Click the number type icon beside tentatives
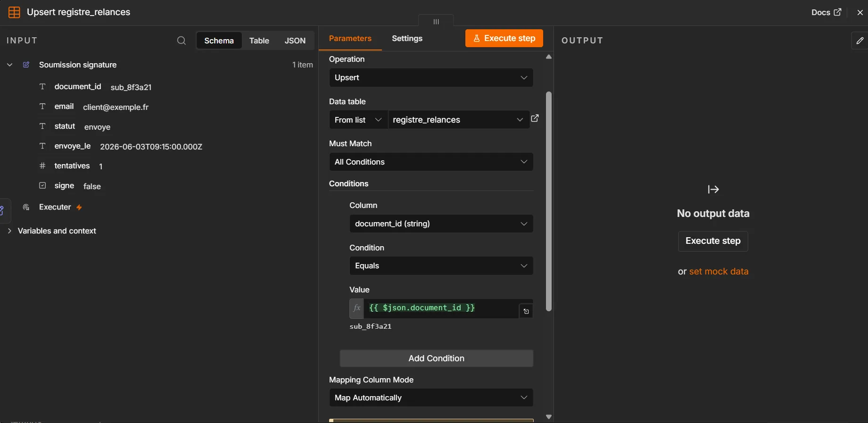The image size is (868, 423). [x=42, y=166]
